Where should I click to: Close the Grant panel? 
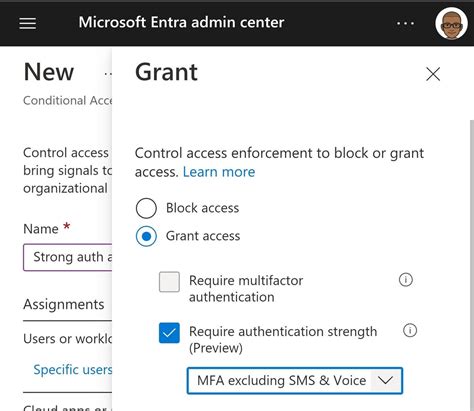point(433,74)
